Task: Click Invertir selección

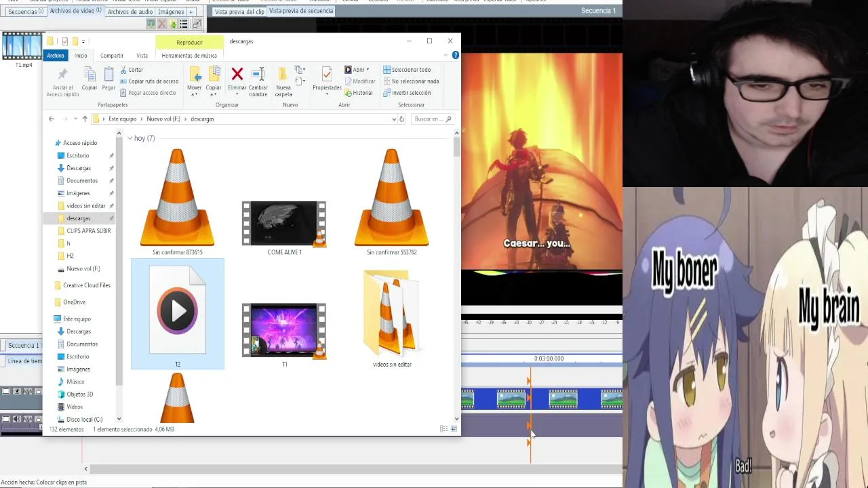Action: [407, 93]
